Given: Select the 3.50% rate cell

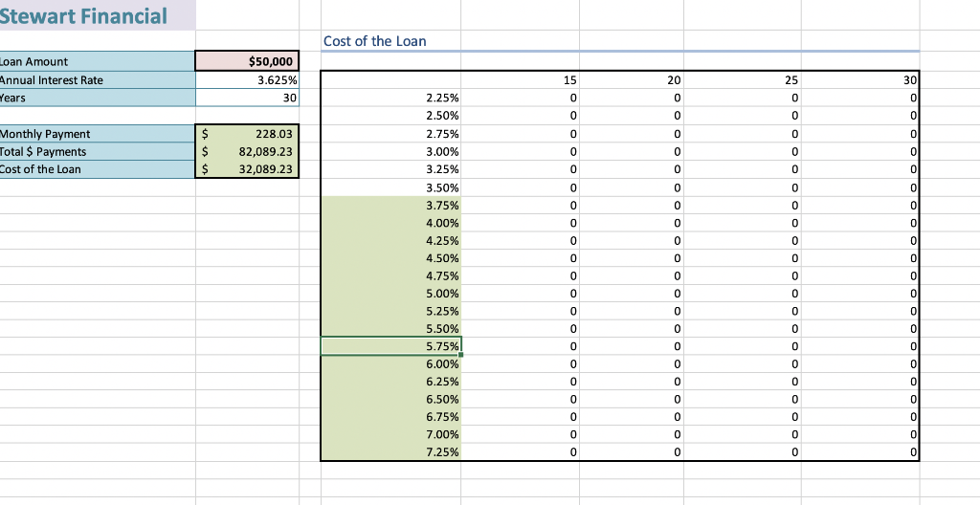Looking at the screenshot, I should [x=391, y=187].
